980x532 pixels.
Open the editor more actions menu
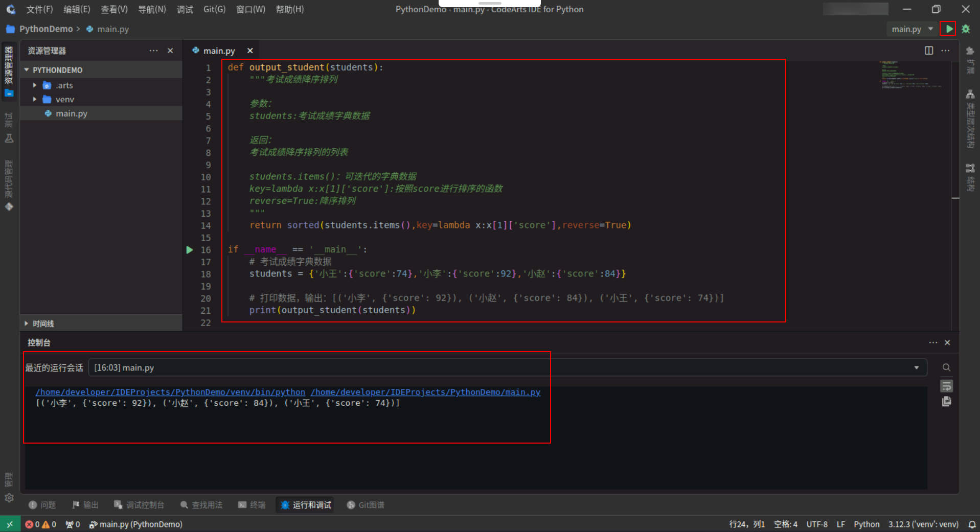coord(945,50)
